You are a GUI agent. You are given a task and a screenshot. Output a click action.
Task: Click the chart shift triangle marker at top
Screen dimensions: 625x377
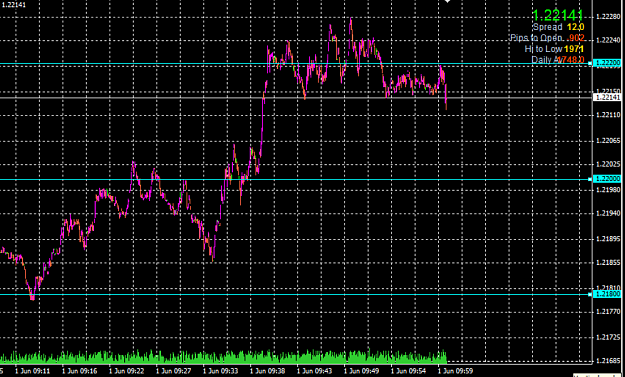tap(447, 1)
